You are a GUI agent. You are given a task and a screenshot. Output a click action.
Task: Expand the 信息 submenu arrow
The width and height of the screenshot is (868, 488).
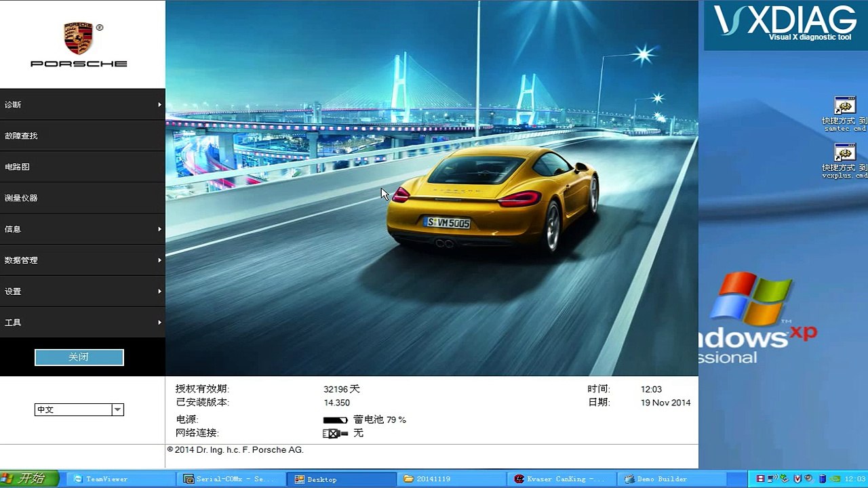(159, 229)
